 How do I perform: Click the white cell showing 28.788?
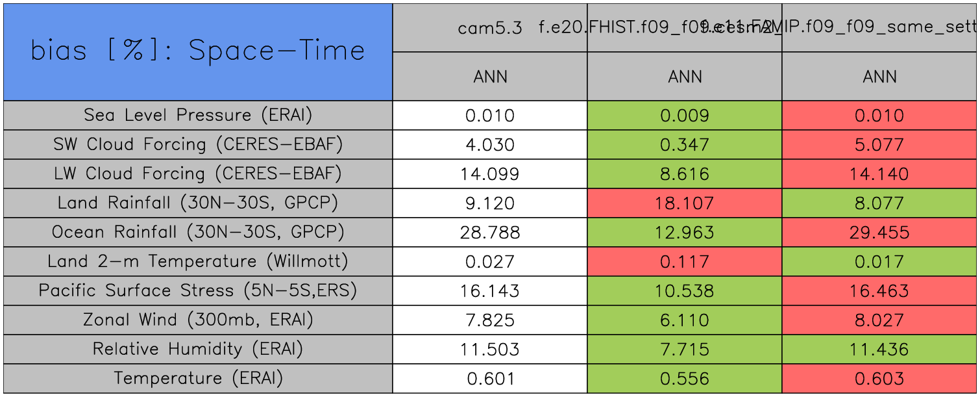point(490,232)
